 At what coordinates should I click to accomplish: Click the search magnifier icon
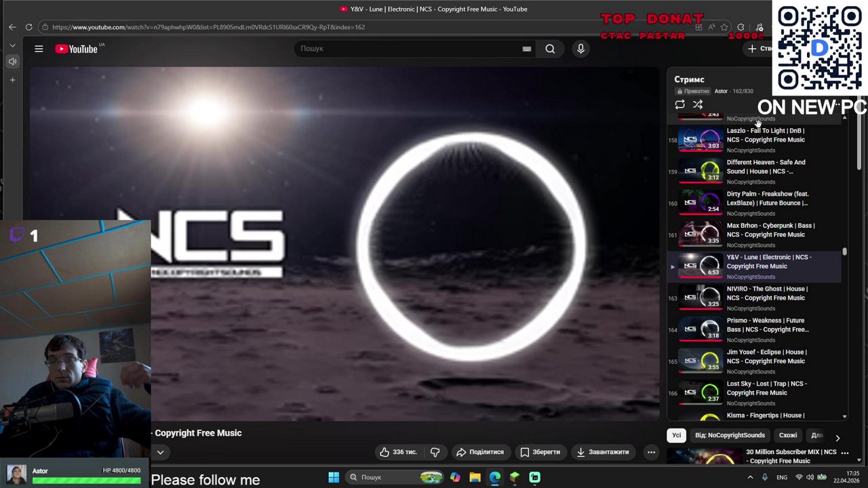(550, 48)
